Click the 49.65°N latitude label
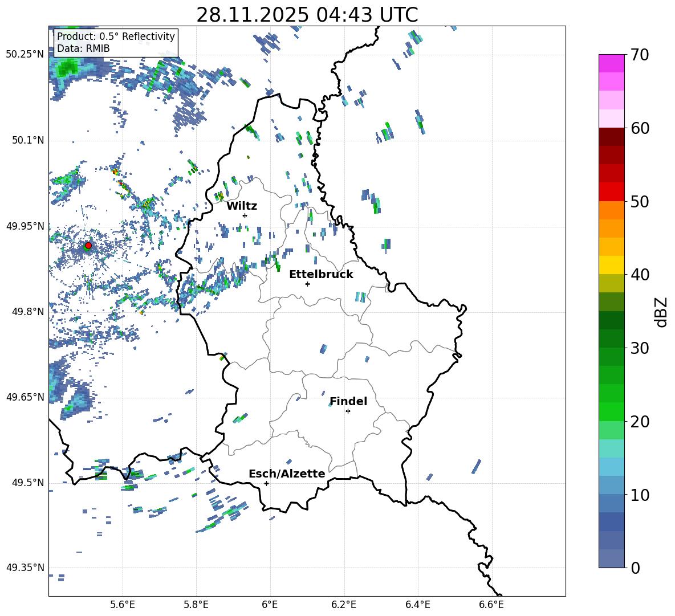 coord(25,397)
